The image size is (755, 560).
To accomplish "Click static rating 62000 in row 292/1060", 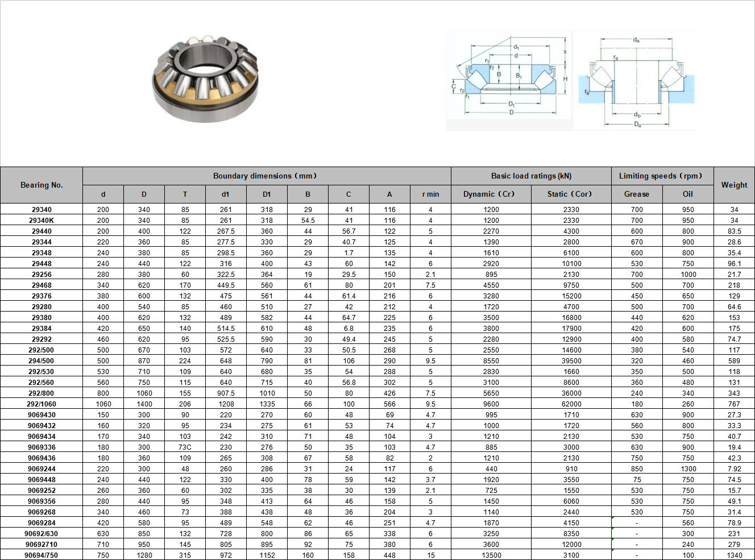I will click(571, 404).
